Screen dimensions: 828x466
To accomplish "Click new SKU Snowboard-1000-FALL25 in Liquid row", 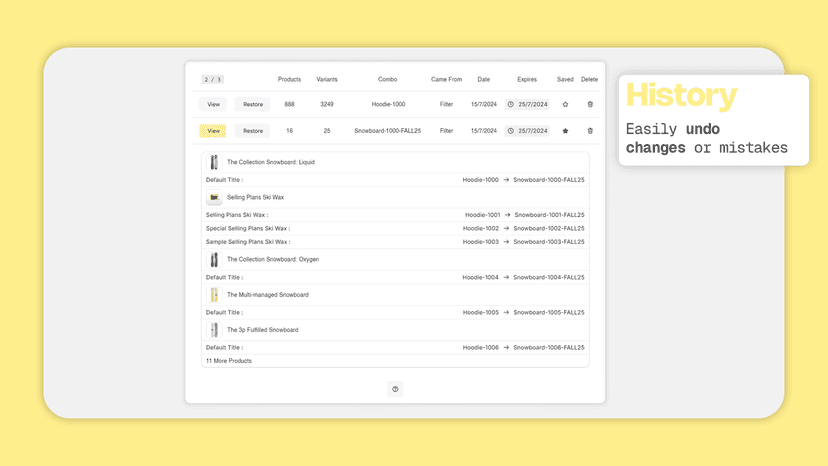I will pos(549,180).
